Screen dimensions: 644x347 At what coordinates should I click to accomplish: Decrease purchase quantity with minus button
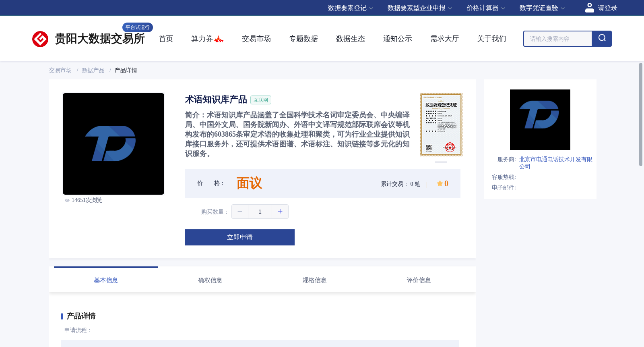pyautogui.click(x=240, y=212)
